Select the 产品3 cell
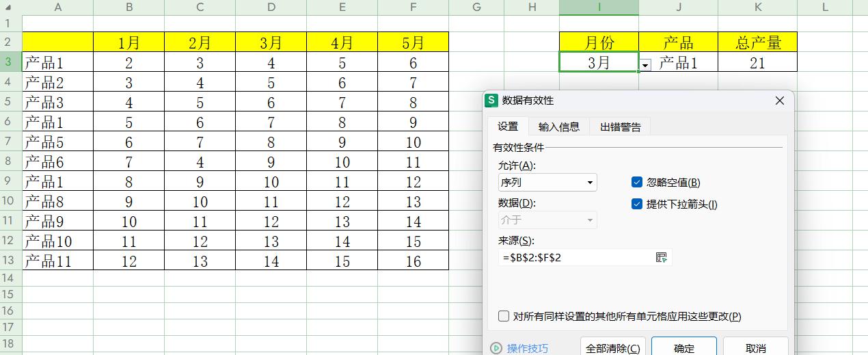 pos(58,103)
